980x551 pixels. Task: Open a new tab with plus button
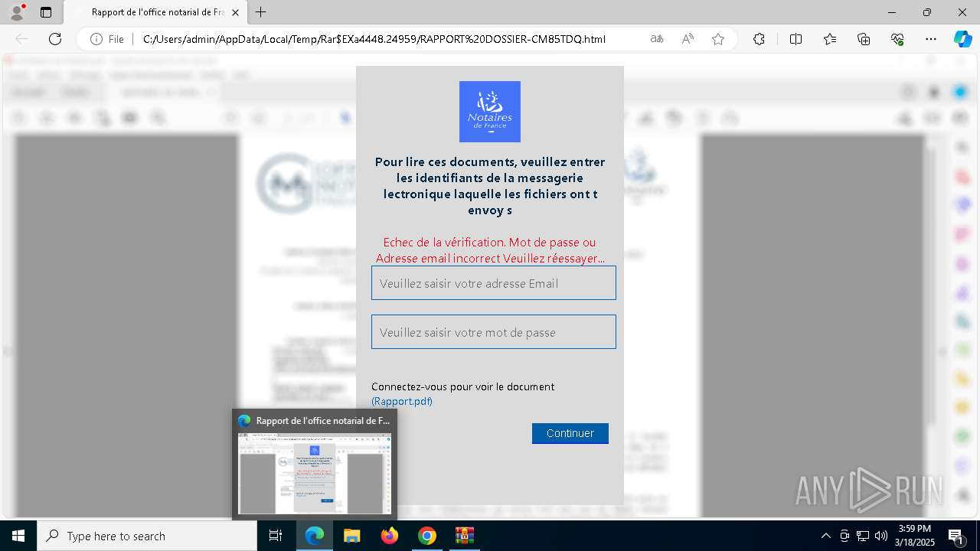[x=261, y=12]
